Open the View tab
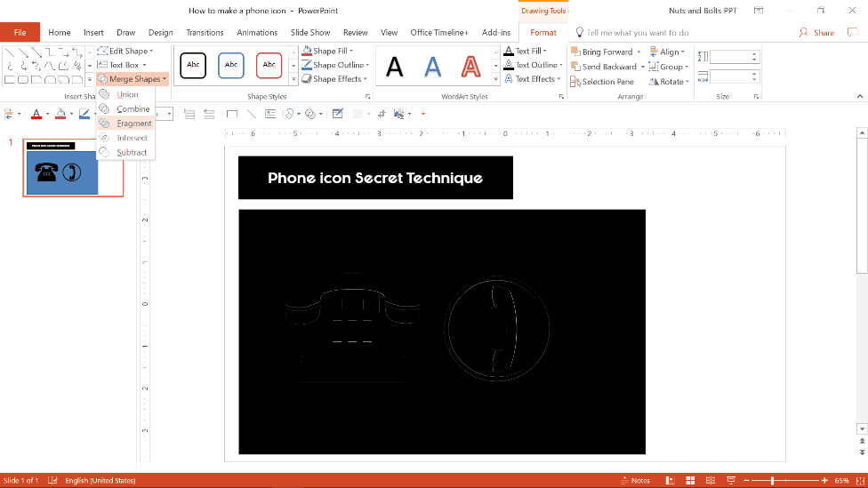Image resolution: width=868 pixels, height=488 pixels. pyautogui.click(x=390, y=33)
